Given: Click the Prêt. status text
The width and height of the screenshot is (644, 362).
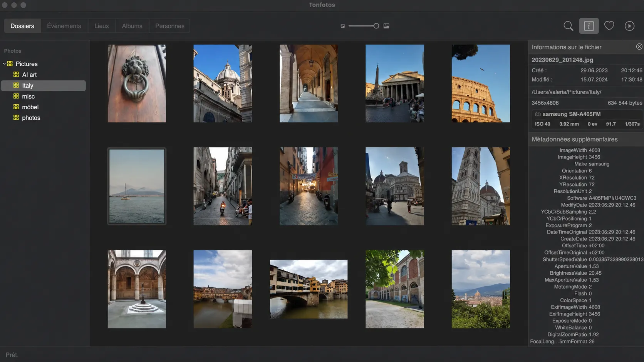Looking at the screenshot, I should 12,355.
